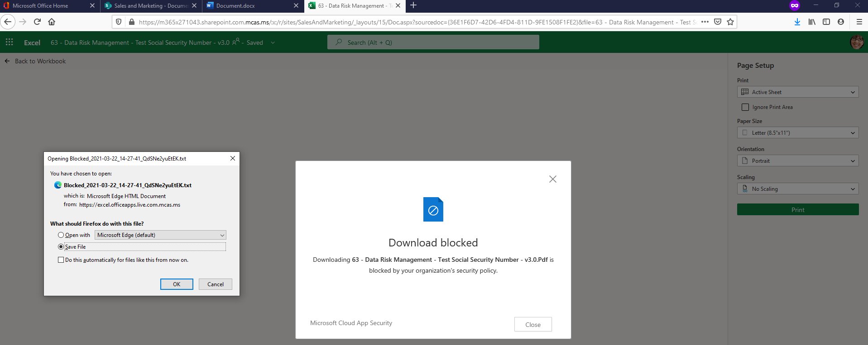Open the tracking protection shield icon

[119, 22]
